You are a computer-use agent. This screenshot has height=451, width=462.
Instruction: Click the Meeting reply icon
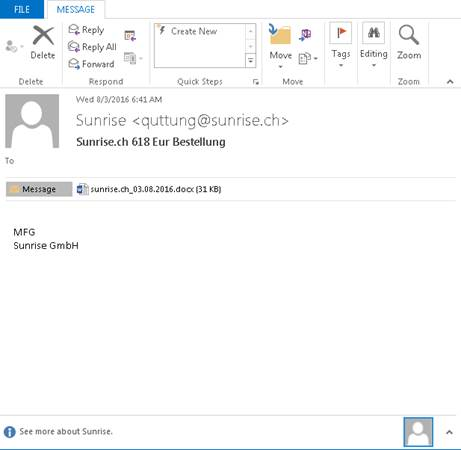(x=130, y=35)
